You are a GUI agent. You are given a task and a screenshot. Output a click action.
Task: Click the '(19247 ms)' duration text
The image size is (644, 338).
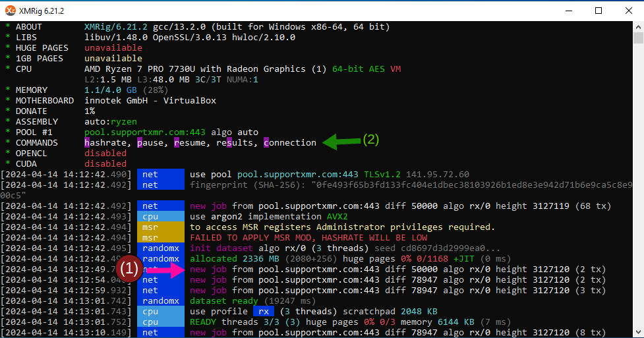tap(289, 301)
